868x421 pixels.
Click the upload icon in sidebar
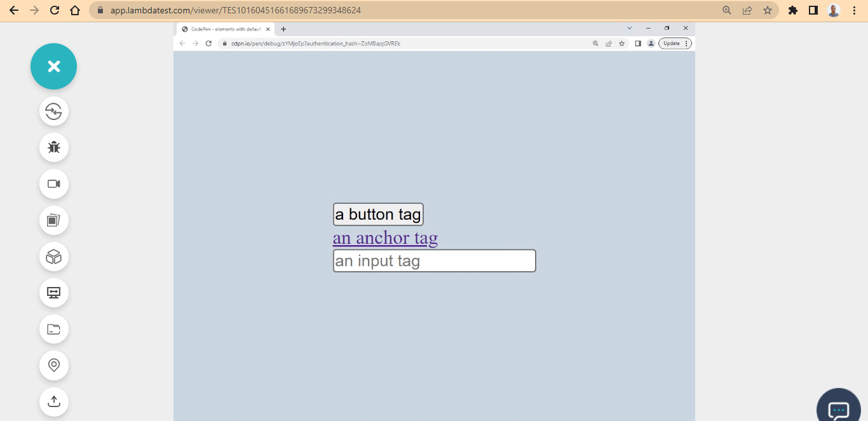pos(54,401)
